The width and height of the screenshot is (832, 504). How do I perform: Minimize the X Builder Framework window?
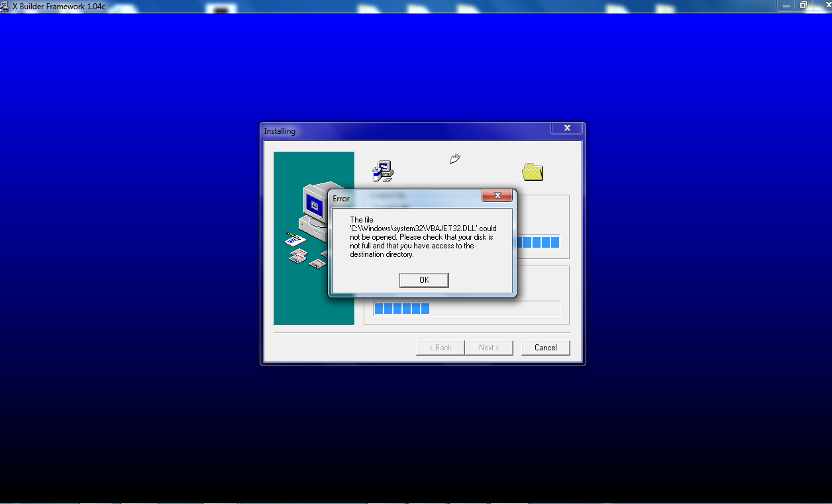pyautogui.click(x=784, y=5)
